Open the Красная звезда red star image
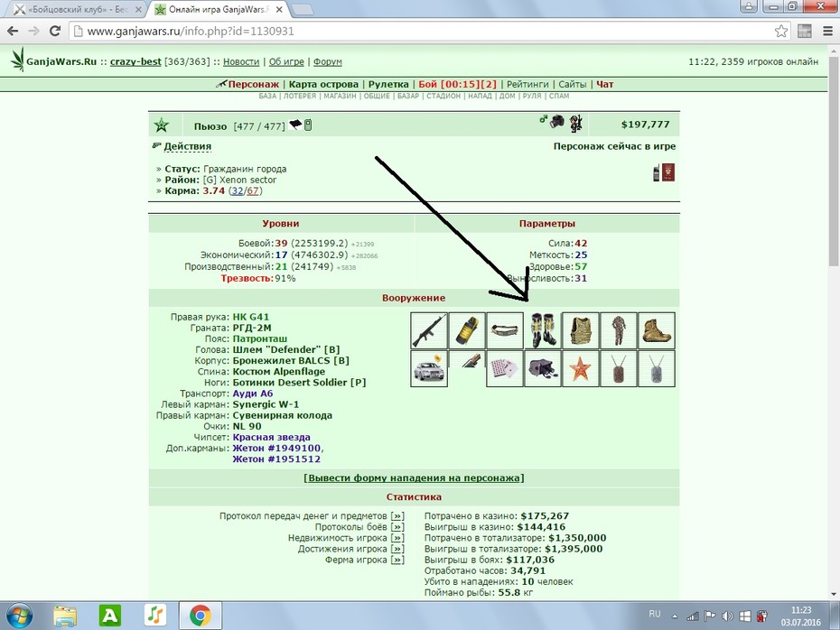840x630 pixels. tap(582, 369)
